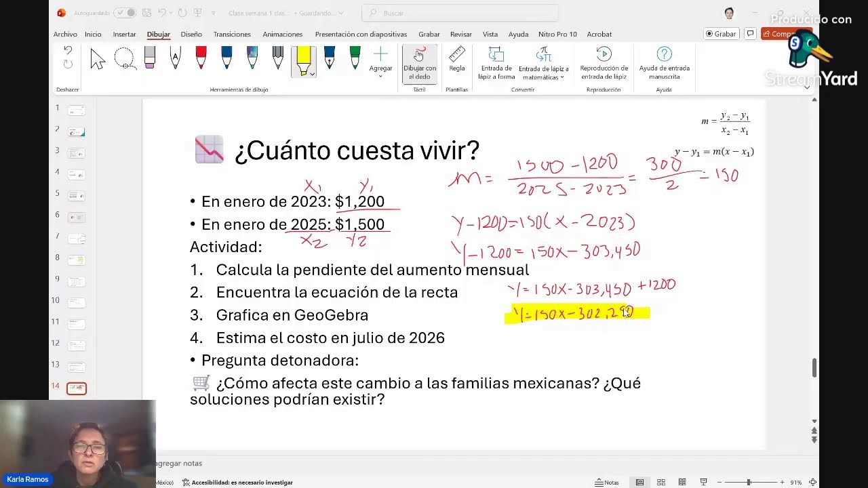The height and width of the screenshot is (488, 868).
Task: Zoom in with the plus button
Action: coord(782,483)
